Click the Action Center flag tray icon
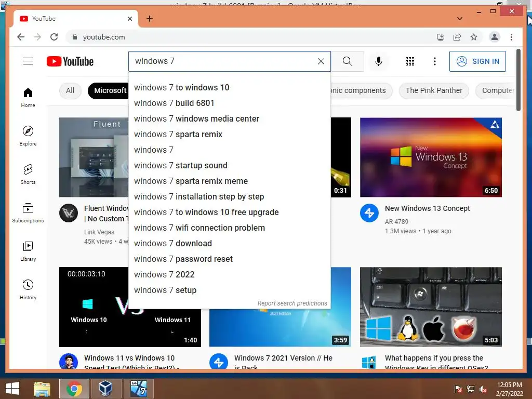The image size is (532, 399). (x=458, y=389)
